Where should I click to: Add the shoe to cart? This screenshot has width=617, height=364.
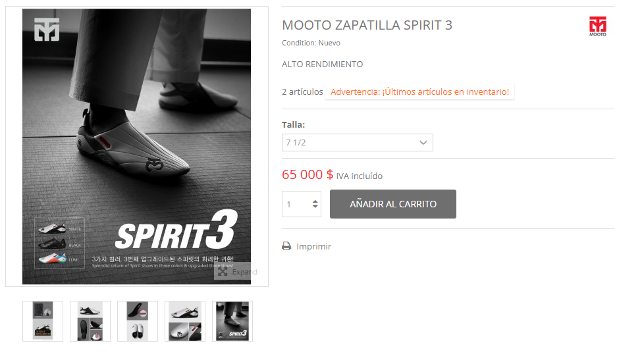tap(392, 204)
